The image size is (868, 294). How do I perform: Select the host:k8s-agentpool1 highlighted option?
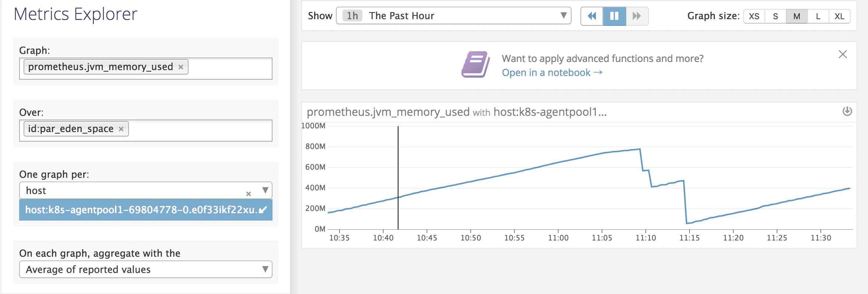click(146, 210)
